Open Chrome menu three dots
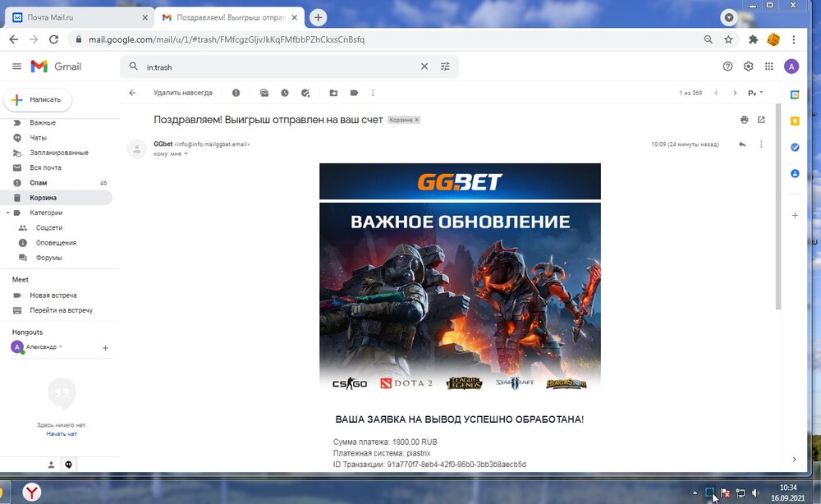The image size is (821, 504). click(794, 39)
